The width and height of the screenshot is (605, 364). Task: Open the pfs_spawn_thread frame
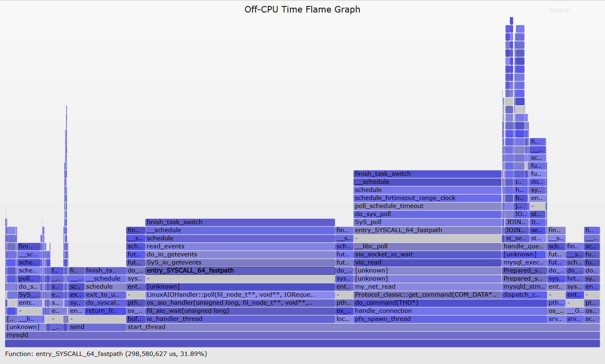pos(450,319)
